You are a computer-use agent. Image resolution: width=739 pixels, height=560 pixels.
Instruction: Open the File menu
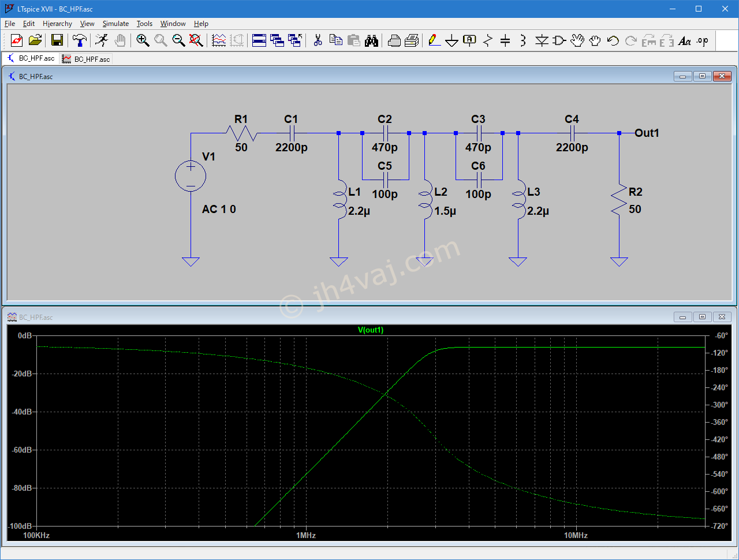[10, 24]
